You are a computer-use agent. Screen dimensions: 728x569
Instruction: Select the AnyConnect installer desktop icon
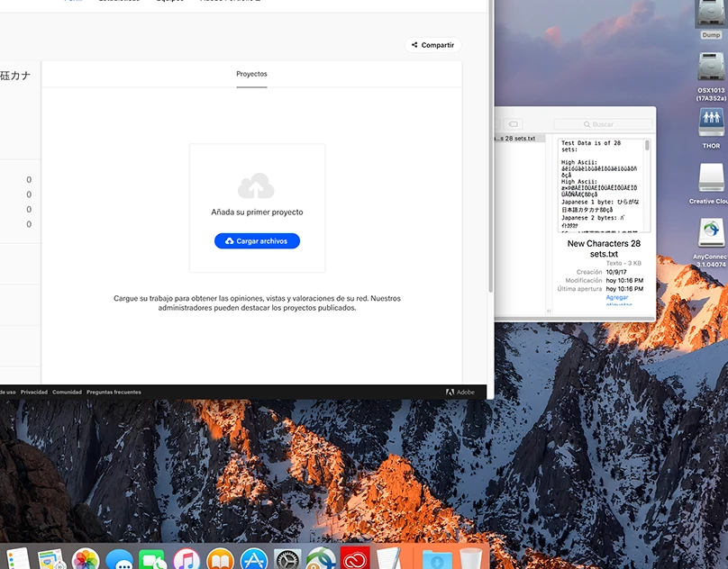[711, 234]
